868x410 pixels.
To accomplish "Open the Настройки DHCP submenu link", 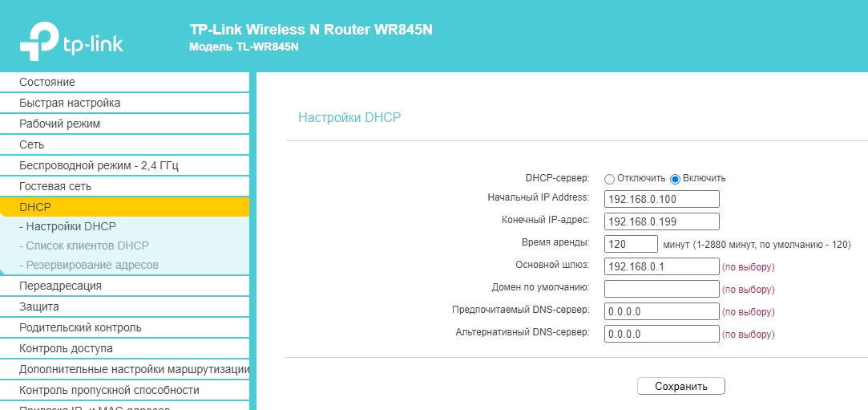I will pyautogui.click(x=67, y=226).
